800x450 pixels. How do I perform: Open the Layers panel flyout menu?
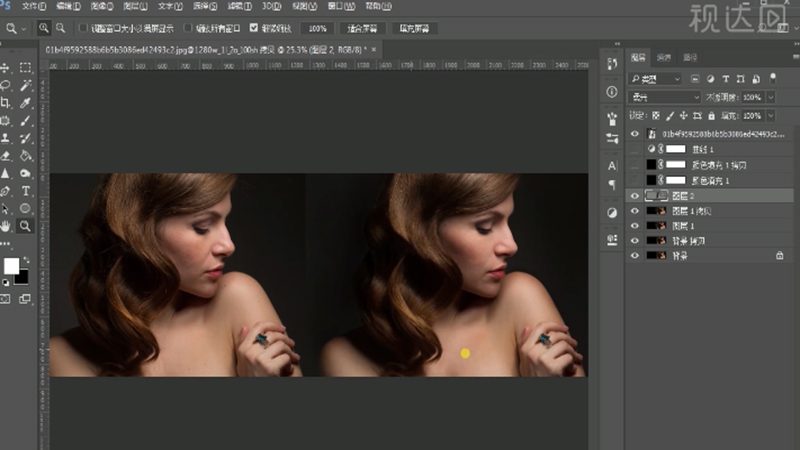coord(796,57)
